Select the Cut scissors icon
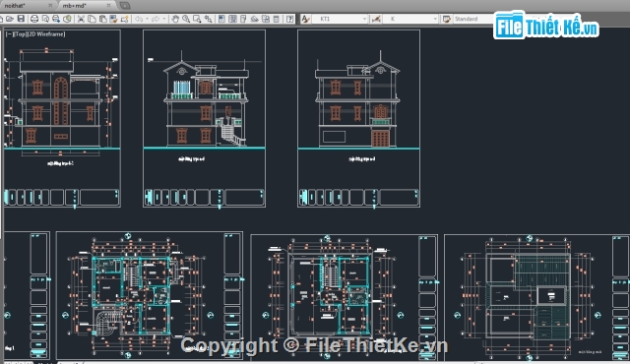 click(81, 19)
